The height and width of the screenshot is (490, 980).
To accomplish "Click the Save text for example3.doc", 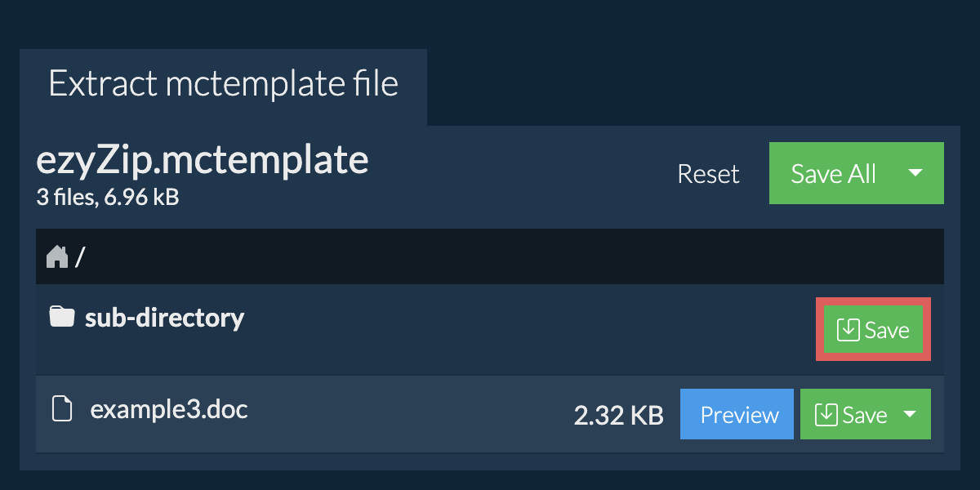I will tap(865, 415).
